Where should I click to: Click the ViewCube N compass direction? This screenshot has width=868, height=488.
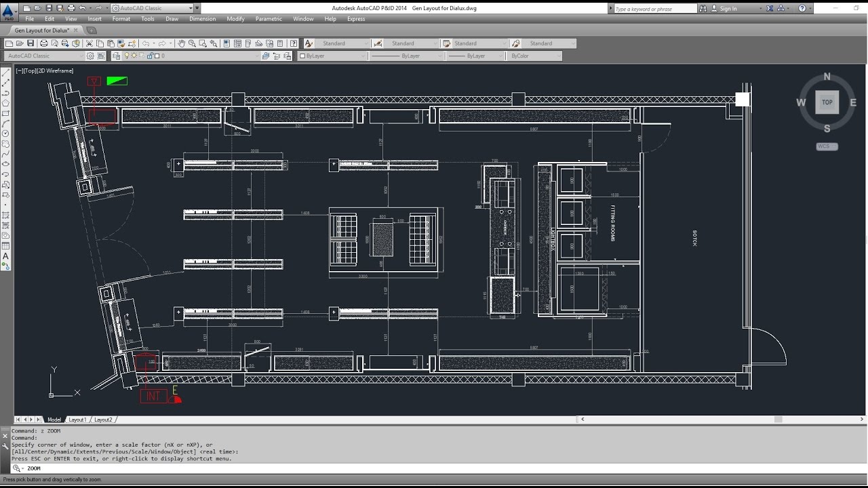[x=827, y=77]
